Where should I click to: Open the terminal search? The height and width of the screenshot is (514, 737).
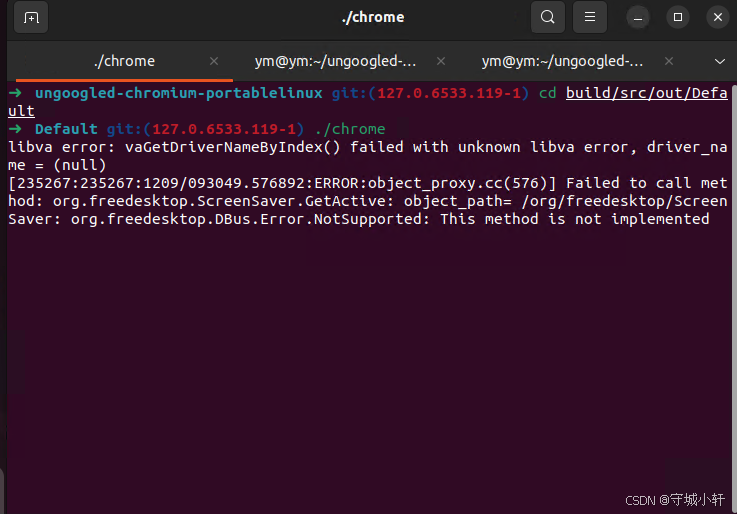point(548,17)
